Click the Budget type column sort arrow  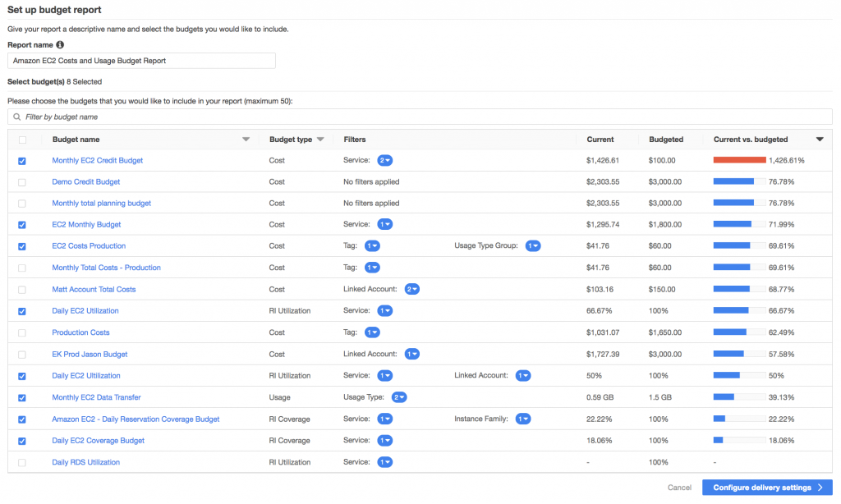320,140
